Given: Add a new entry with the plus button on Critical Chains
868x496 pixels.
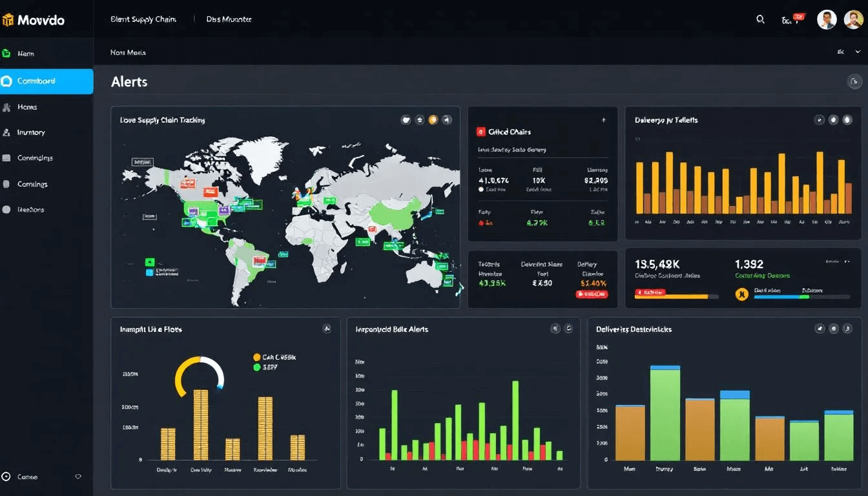Looking at the screenshot, I should pos(603,120).
